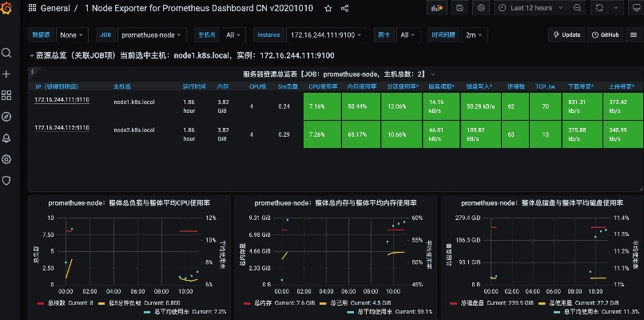Open the hostname All dropdown
Screen dimensions: 644x320
coord(233,35)
